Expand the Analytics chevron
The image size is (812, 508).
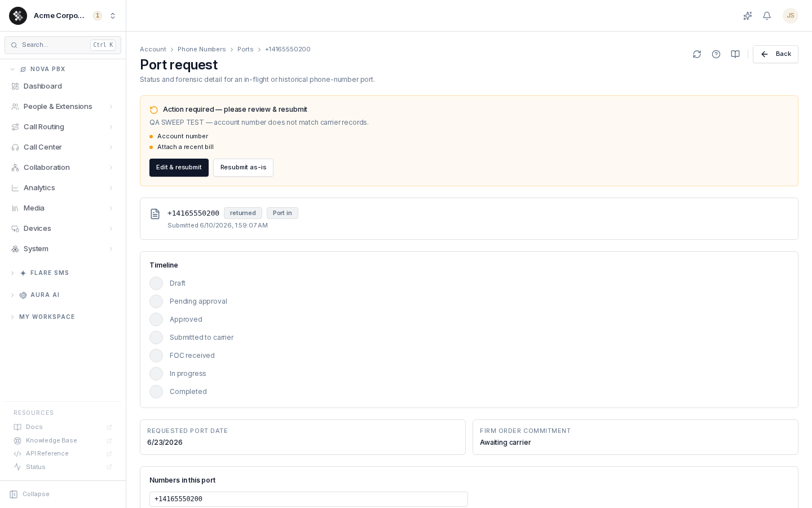[111, 188]
